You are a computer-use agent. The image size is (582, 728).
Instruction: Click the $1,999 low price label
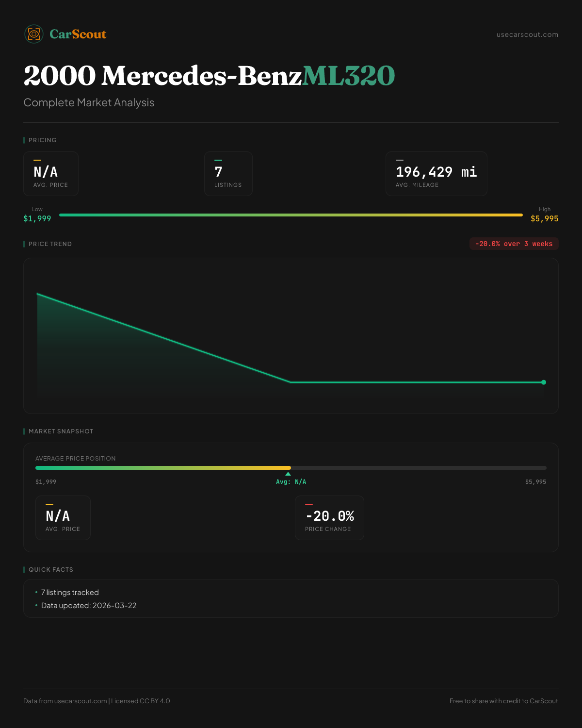click(x=37, y=218)
